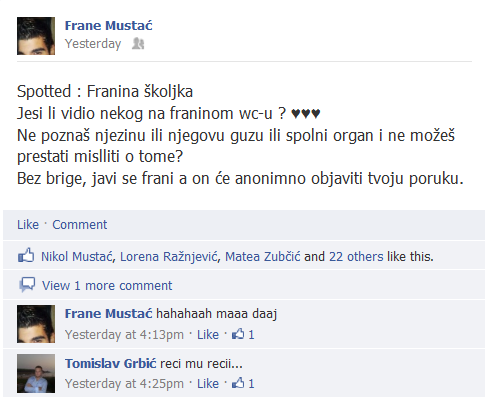Open Frane Mustać's post profile picture
The image size is (485, 397).
pyautogui.click(x=36, y=36)
